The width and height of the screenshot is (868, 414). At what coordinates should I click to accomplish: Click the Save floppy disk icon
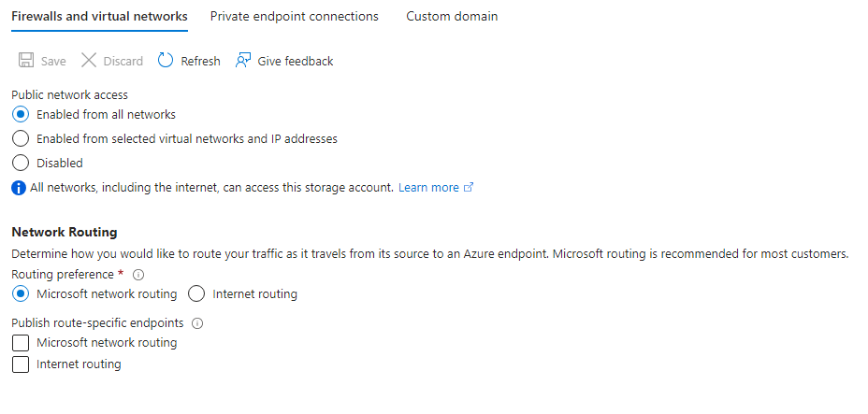pyautogui.click(x=26, y=60)
